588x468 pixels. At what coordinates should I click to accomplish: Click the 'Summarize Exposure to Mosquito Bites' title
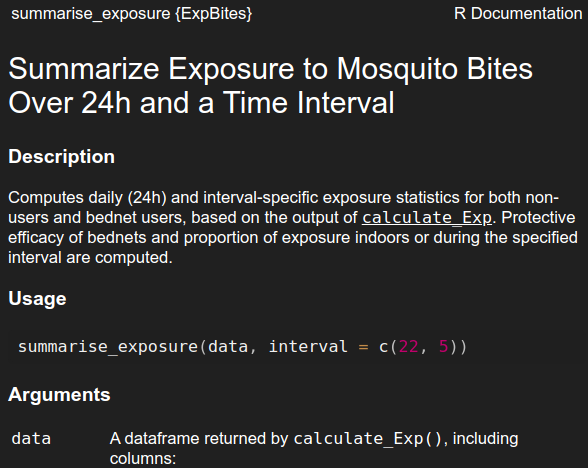coord(270,69)
